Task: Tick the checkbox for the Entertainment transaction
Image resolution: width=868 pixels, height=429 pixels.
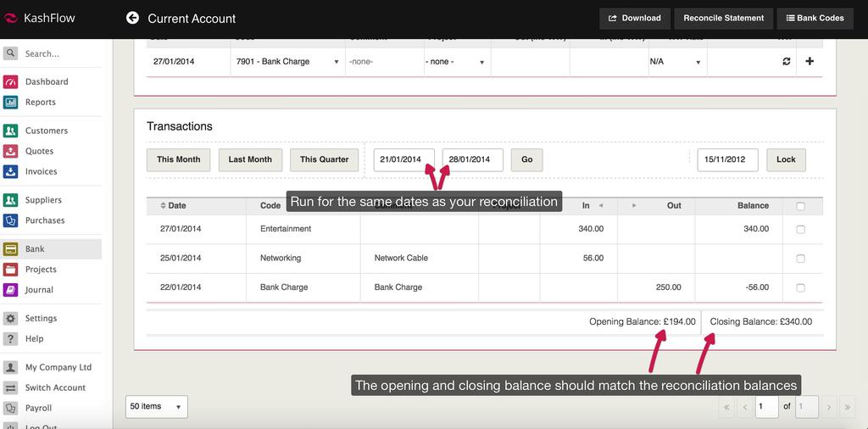Action: pos(800,230)
